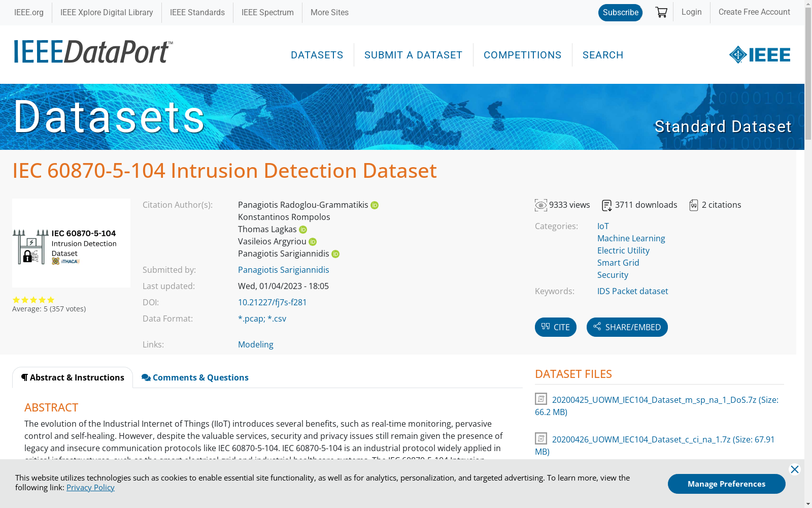Click file icon for c_ci_na_1.7z
812x508 pixels.
[541, 438]
